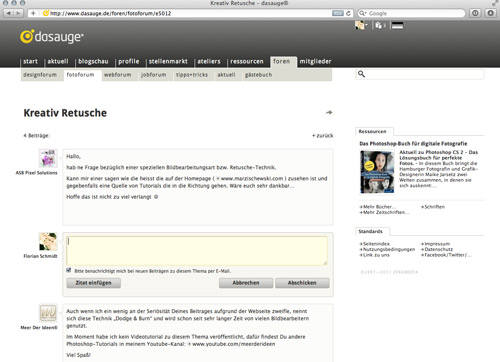Switch to the webforum subtab
The height and width of the screenshot is (362, 500).
[x=118, y=75]
